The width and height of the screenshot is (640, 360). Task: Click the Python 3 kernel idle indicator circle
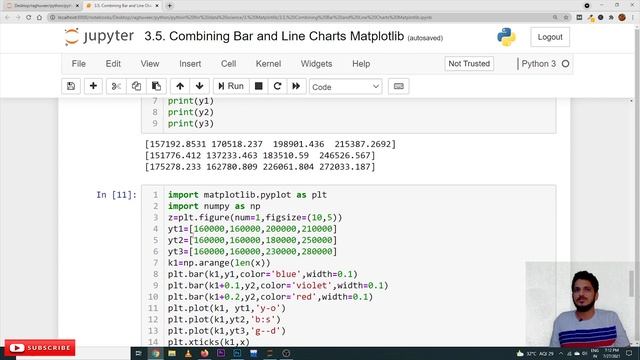point(565,64)
